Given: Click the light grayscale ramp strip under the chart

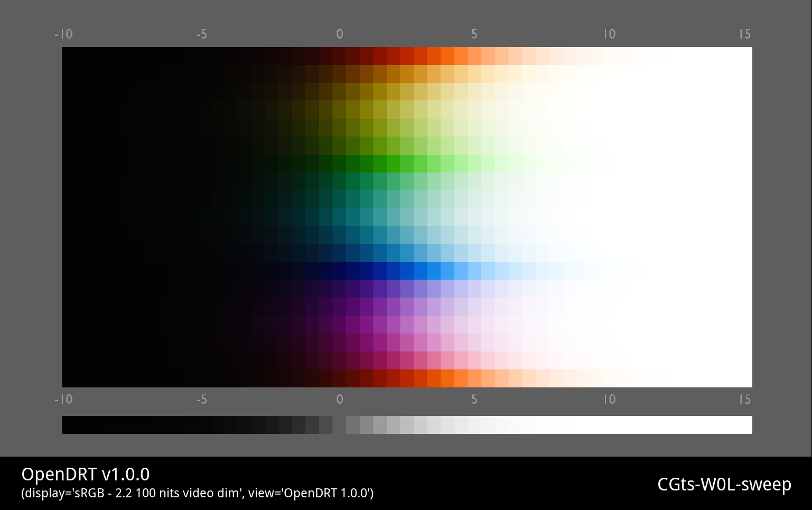Looking at the screenshot, I should pyautogui.click(x=549, y=425).
